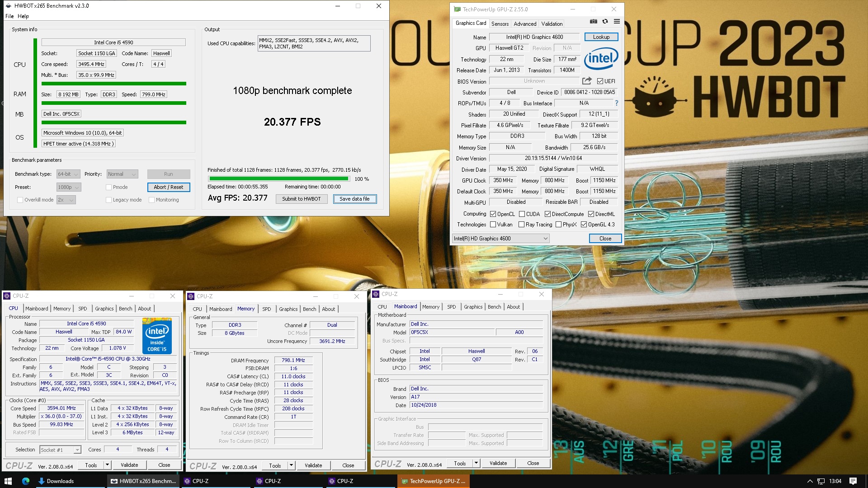
Task: Click the taskbar clock showing 13:04
Action: point(835,481)
